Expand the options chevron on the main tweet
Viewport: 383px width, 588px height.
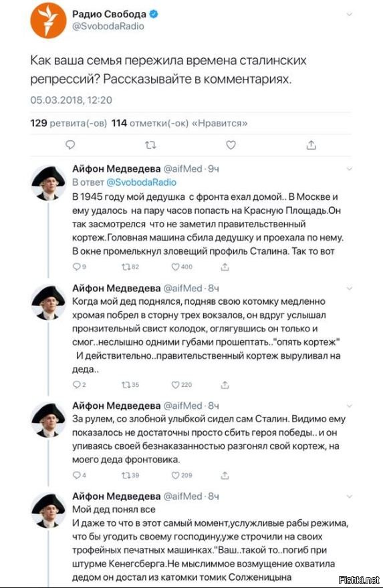coord(349,15)
